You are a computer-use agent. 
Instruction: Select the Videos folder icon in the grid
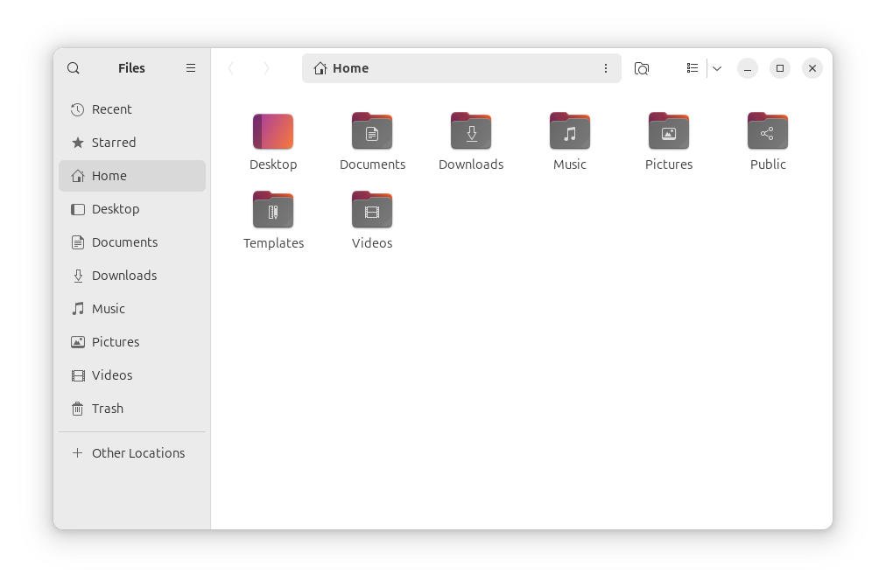[x=372, y=210]
